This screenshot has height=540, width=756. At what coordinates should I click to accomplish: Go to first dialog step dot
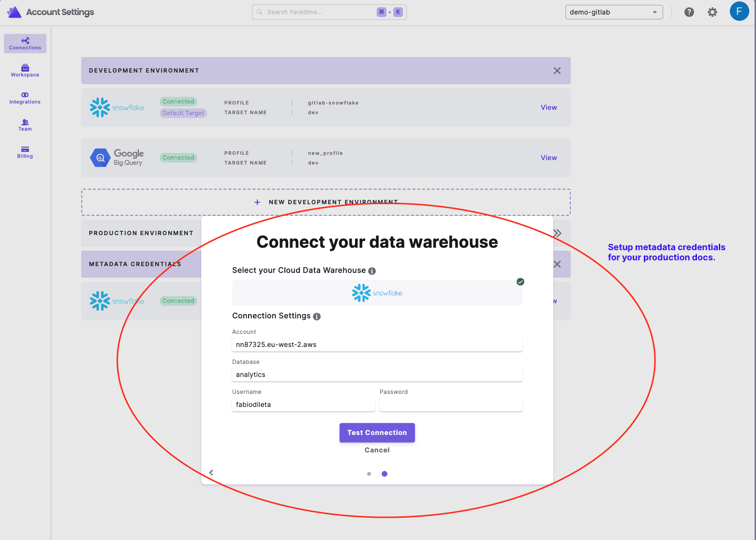coord(369,474)
